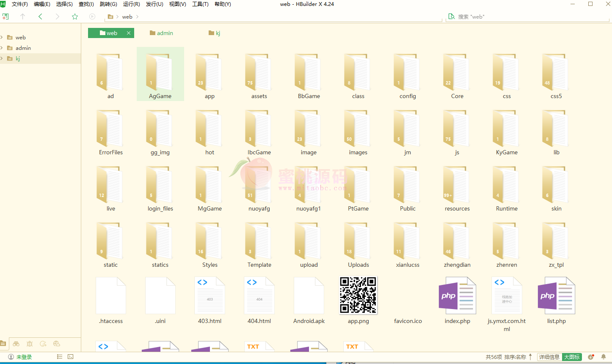Expand the kj project tree node
The width and height of the screenshot is (612, 364).
[x=2, y=58]
